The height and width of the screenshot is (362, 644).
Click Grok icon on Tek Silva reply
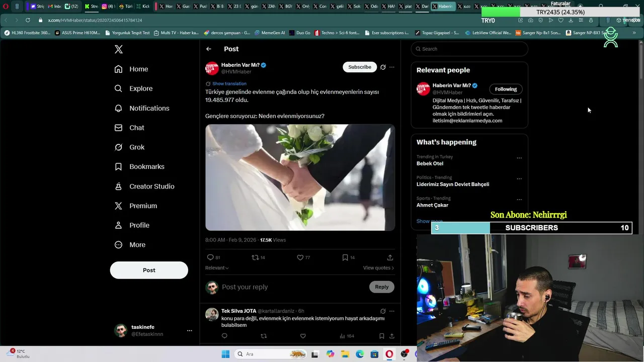coord(383,311)
